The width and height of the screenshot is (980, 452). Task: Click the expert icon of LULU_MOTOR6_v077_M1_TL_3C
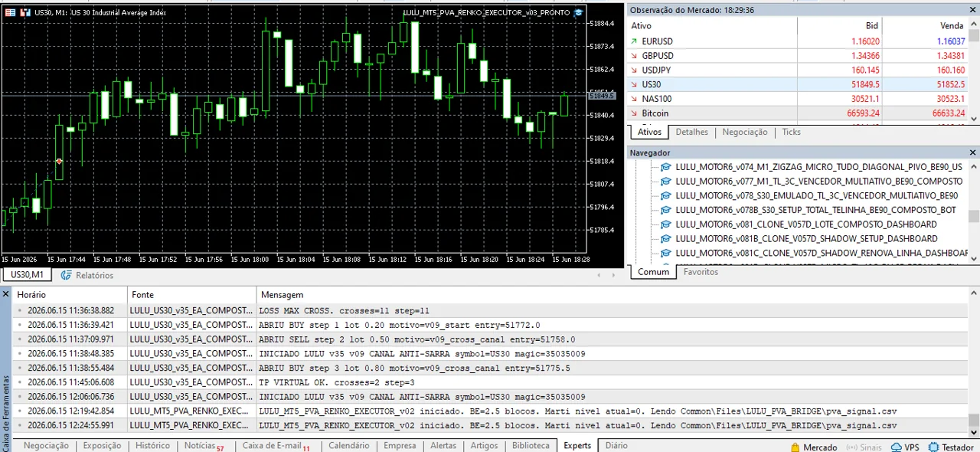coord(665,182)
